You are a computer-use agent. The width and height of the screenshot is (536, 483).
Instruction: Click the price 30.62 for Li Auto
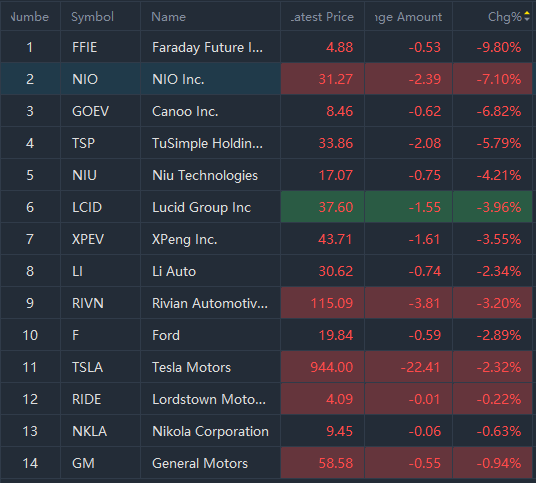click(x=336, y=271)
